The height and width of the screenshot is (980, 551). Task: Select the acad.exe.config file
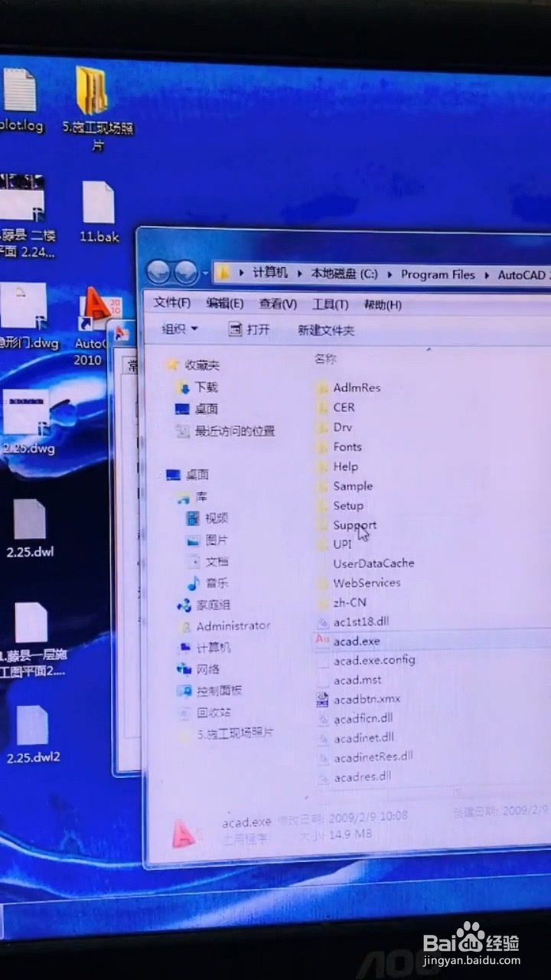pyautogui.click(x=365, y=660)
